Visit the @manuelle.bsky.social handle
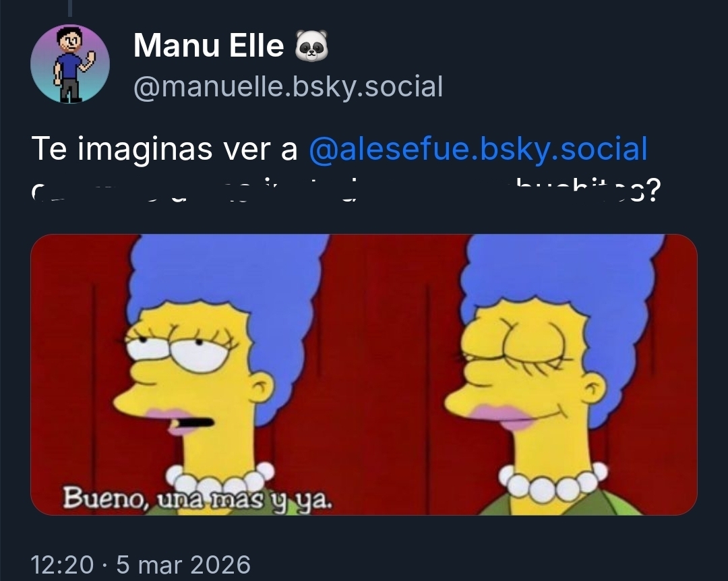 [288, 87]
